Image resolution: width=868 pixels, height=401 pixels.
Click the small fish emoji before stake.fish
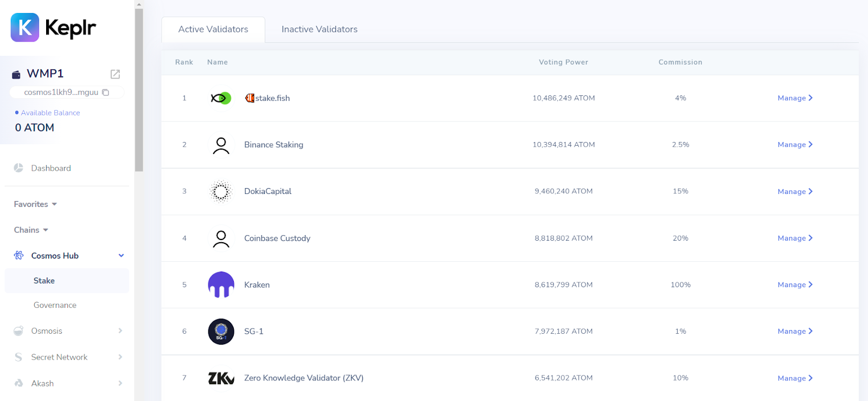coord(250,98)
